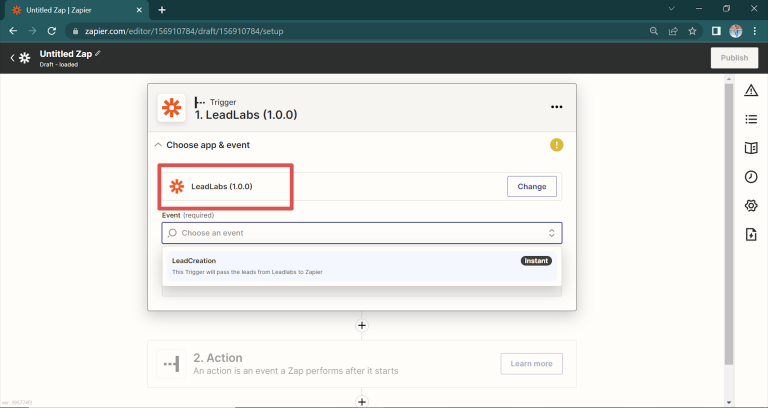Click the yellow warning status icon
Image resolution: width=768 pixels, height=408 pixels.
[556, 144]
